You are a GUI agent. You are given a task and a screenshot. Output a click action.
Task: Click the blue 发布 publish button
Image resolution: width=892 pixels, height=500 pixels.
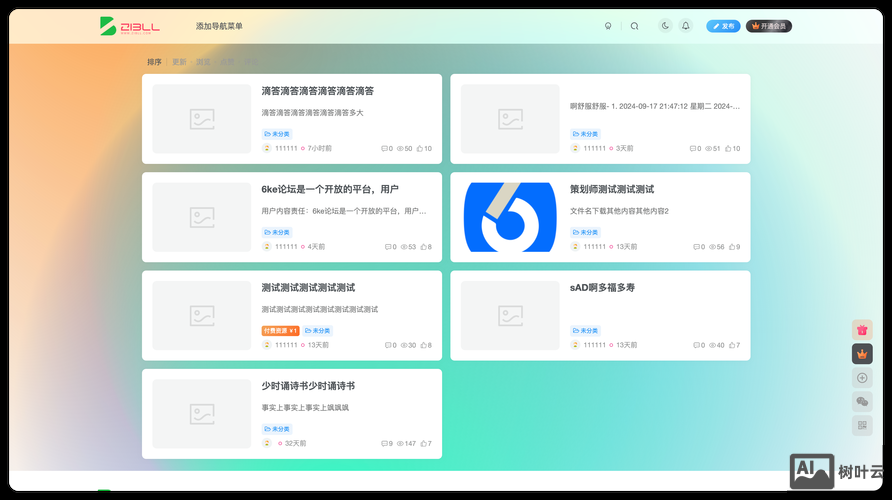click(x=723, y=26)
